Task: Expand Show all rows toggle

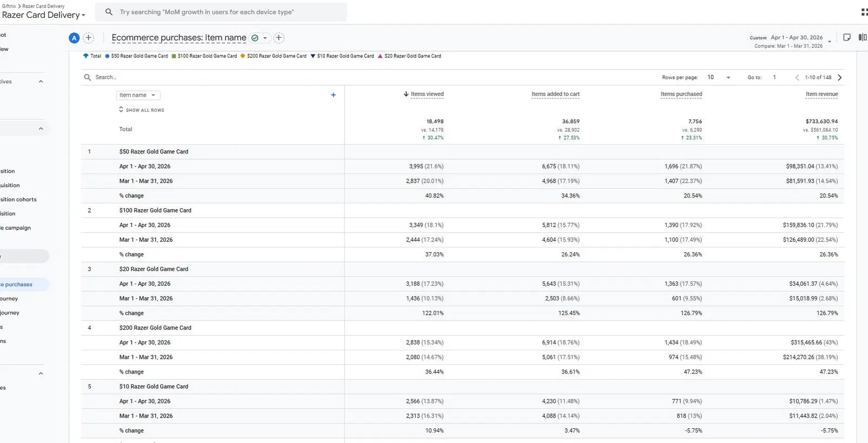Action: point(142,110)
